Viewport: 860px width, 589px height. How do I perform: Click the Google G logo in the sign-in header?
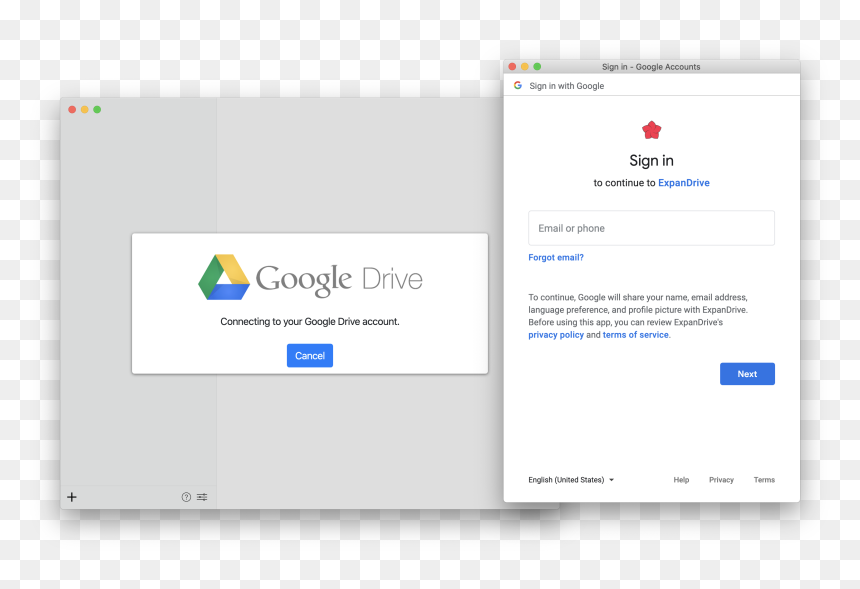click(518, 86)
